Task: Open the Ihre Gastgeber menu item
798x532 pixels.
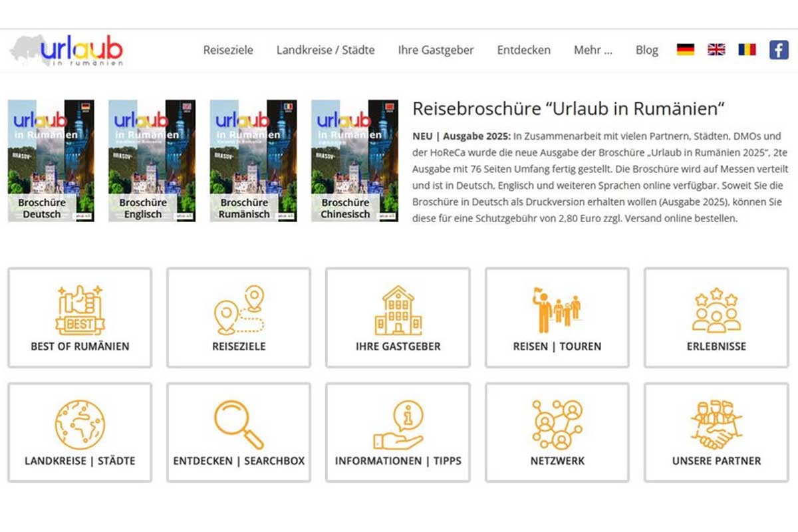Action: point(436,50)
